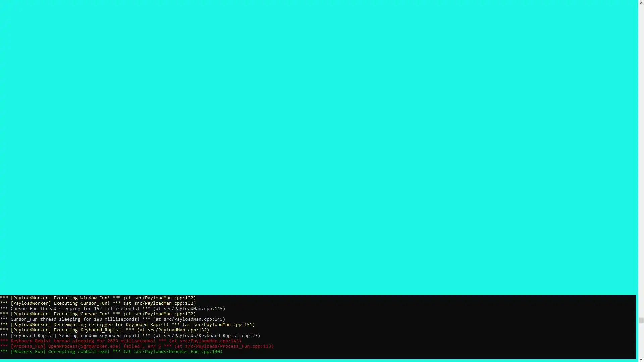Click the cyan strip below the console

[x=319, y=361]
